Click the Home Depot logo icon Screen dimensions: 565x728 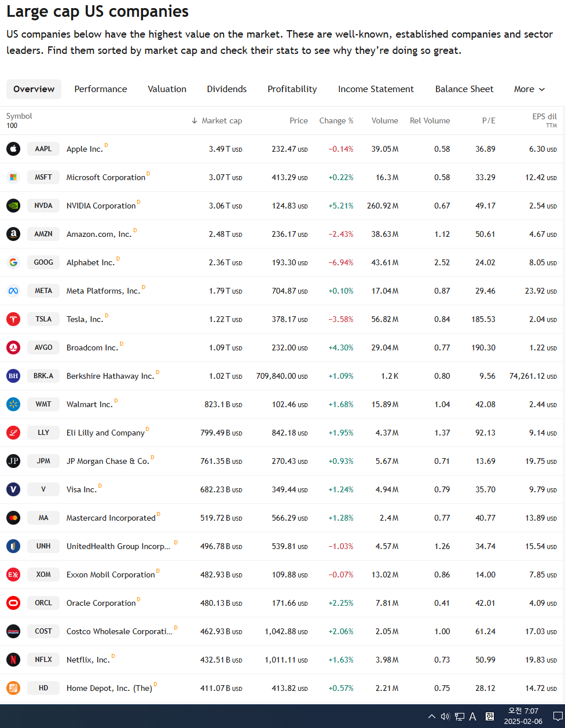[x=13, y=688]
